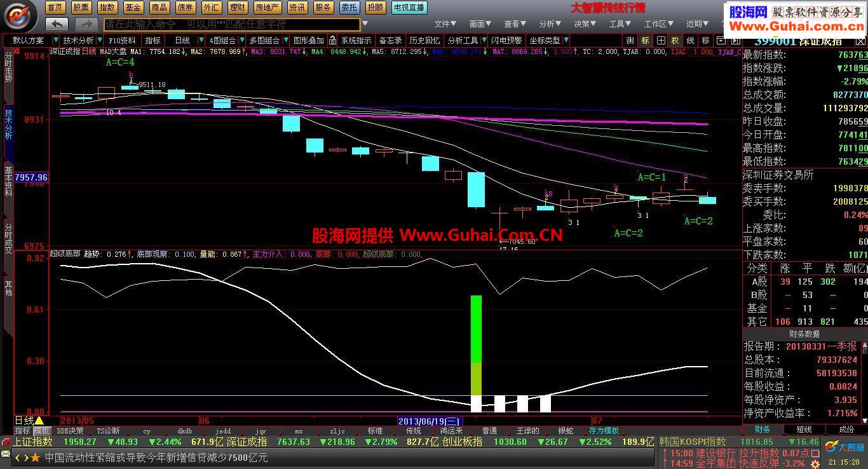Select the 存为模板 tab
The width and height of the screenshot is (868, 469).
604,430
